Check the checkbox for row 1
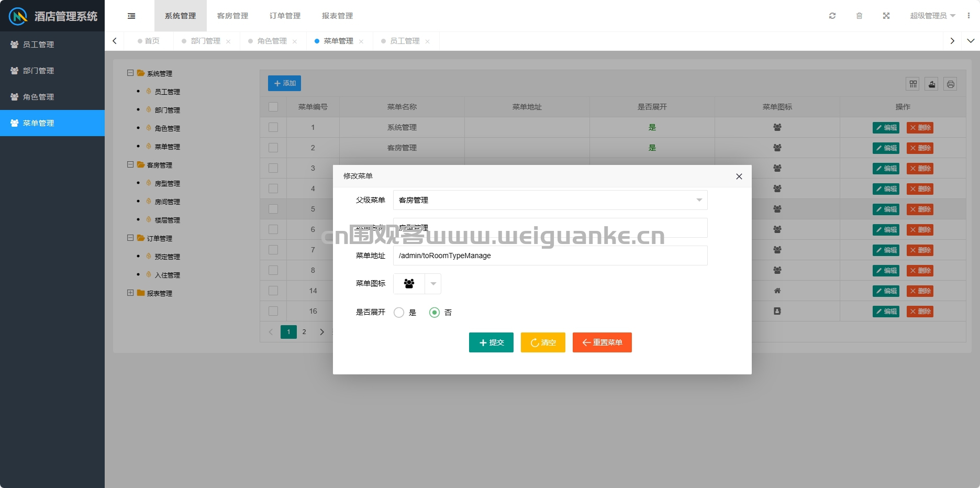The height and width of the screenshot is (488, 980). pyautogui.click(x=273, y=127)
